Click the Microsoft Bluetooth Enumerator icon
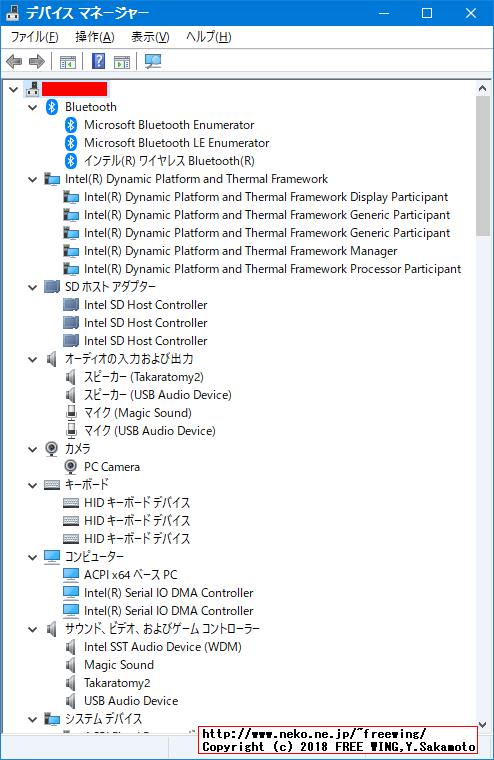 pos(71,125)
